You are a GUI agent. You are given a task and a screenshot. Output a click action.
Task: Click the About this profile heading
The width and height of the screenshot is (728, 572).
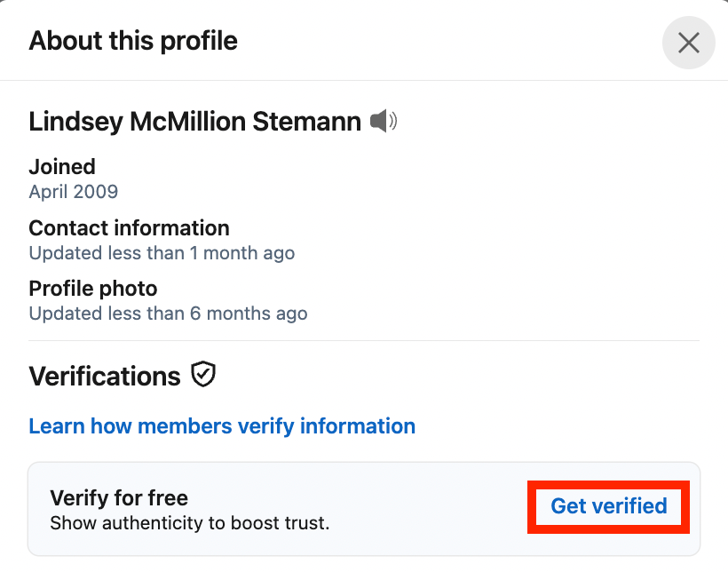[x=133, y=41]
